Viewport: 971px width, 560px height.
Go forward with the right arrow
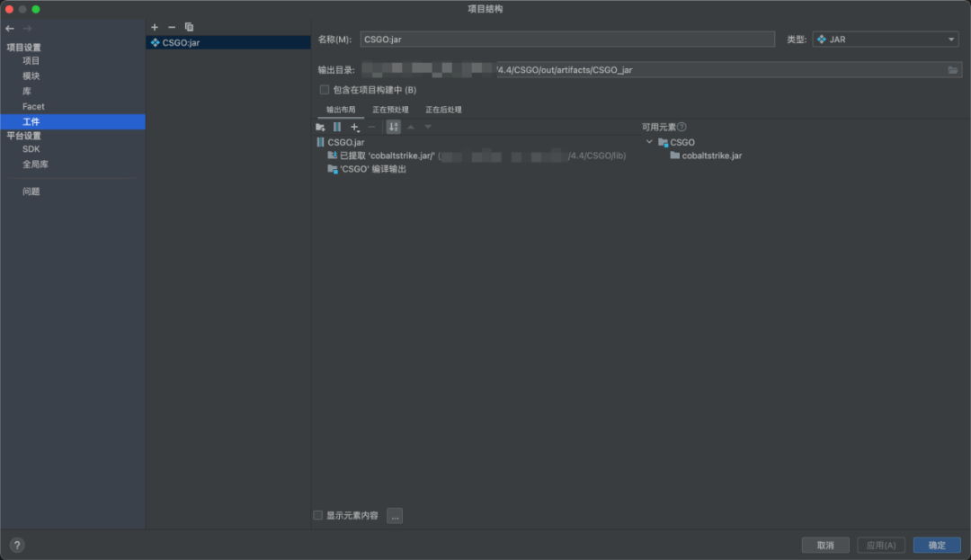(x=27, y=29)
